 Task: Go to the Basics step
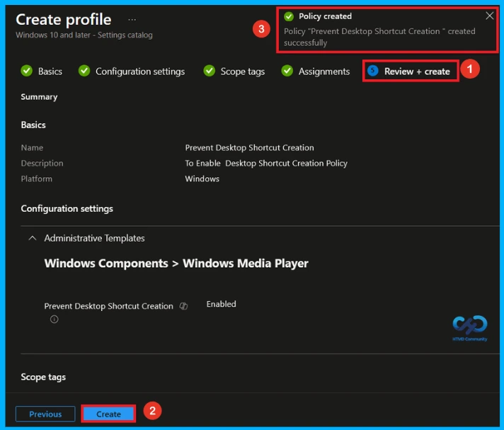click(x=50, y=71)
